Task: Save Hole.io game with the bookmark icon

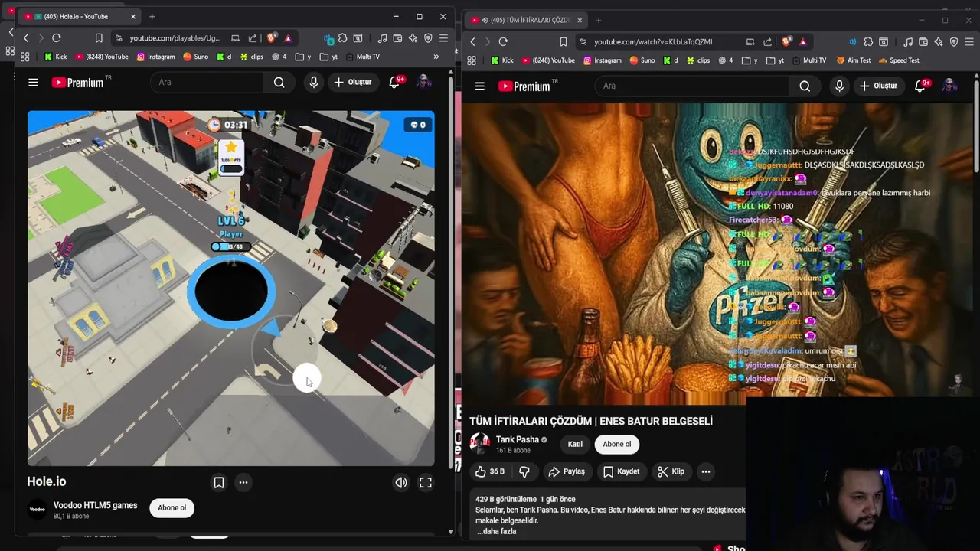Action: (219, 482)
